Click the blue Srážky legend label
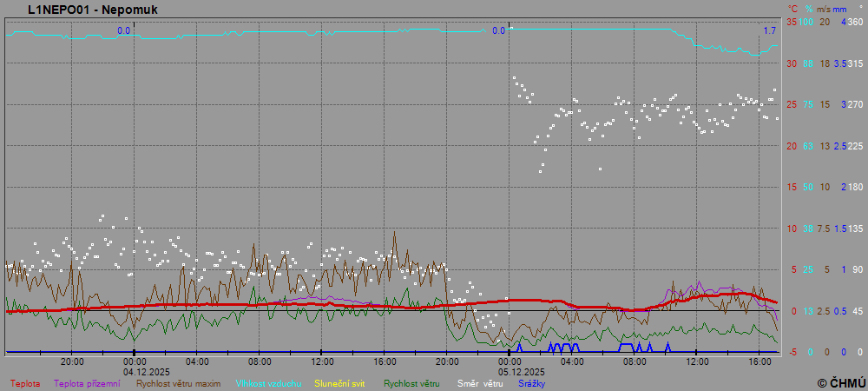 coord(532,383)
